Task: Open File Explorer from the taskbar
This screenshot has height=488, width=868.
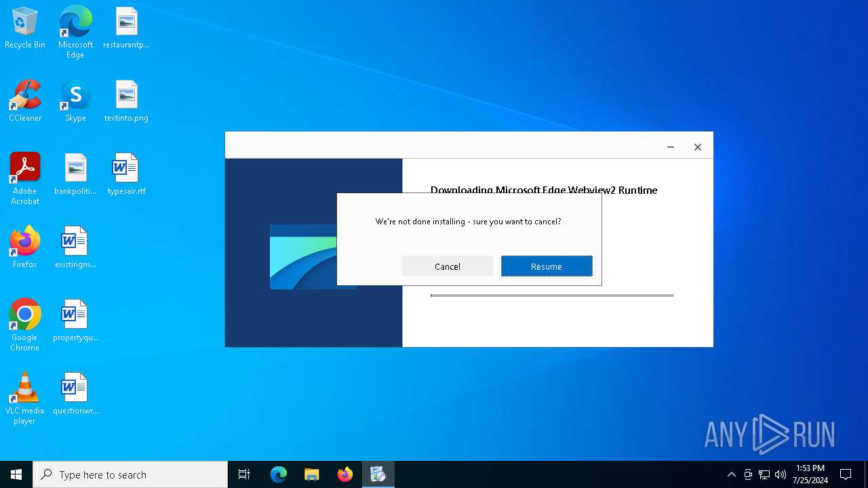Action: [312, 474]
